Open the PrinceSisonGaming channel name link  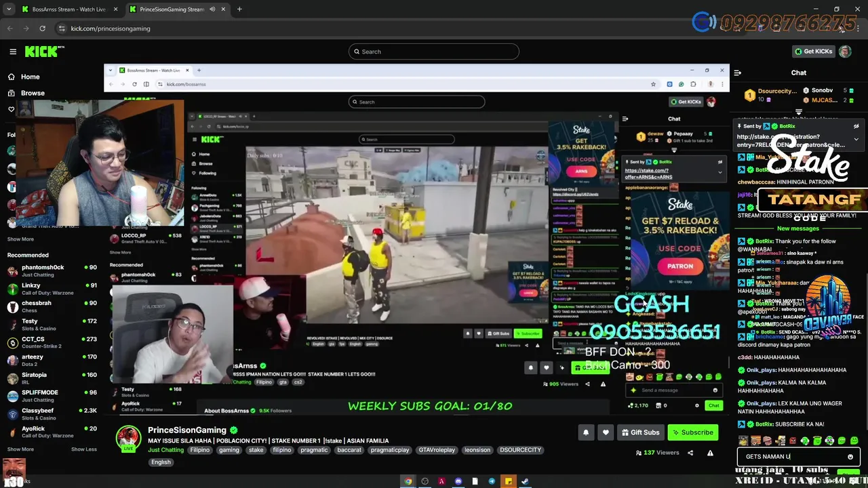click(187, 430)
